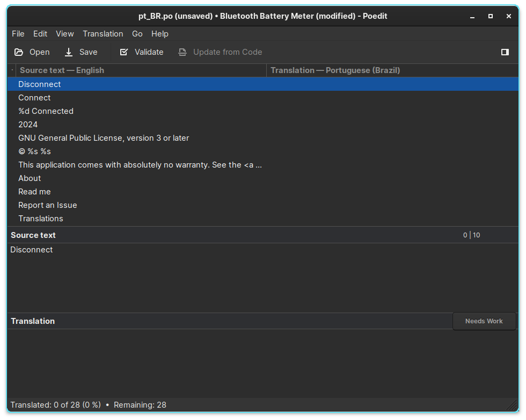This screenshot has width=526, height=420.
Task: Click the Update from Code icon
Action: pyautogui.click(x=182, y=52)
